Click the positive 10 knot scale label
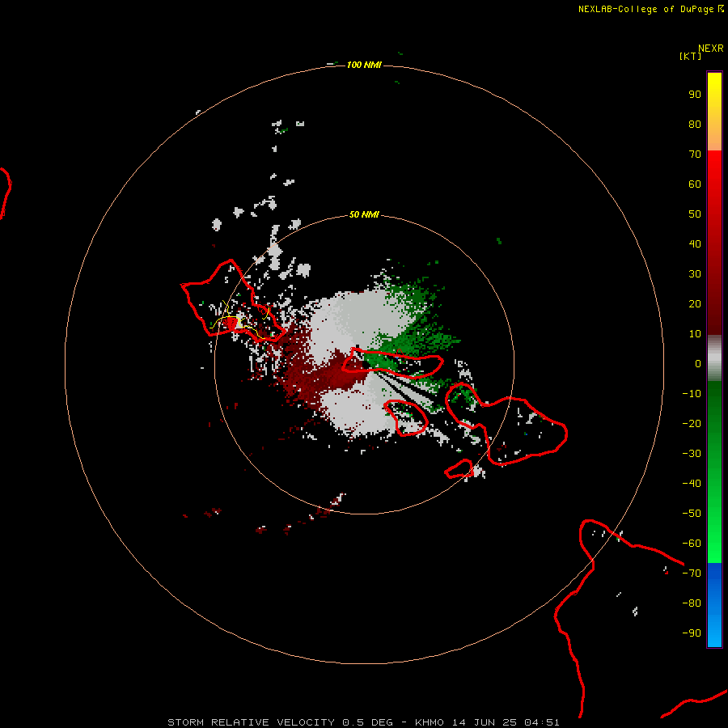The height and width of the screenshot is (728, 728). click(x=695, y=334)
